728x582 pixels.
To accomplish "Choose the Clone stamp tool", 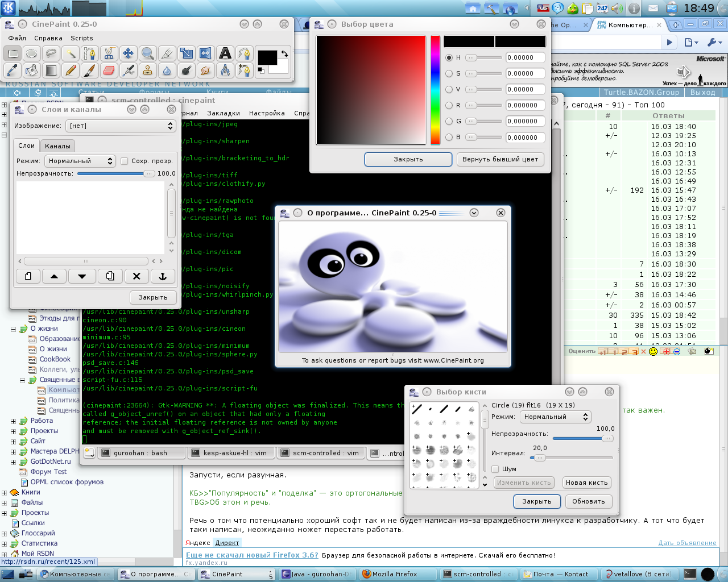I will (147, 70).
